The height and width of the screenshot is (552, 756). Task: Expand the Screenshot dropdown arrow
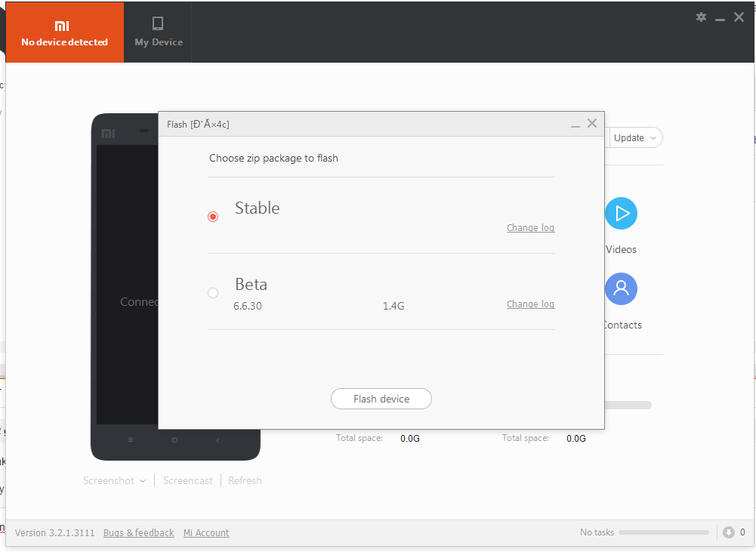click(142, 481)
